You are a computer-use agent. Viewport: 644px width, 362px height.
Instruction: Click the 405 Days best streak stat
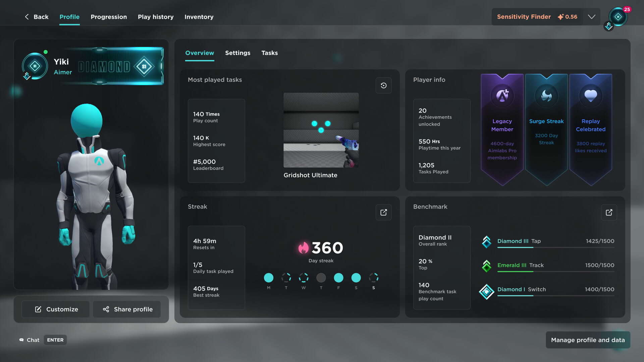pos(206,292)
